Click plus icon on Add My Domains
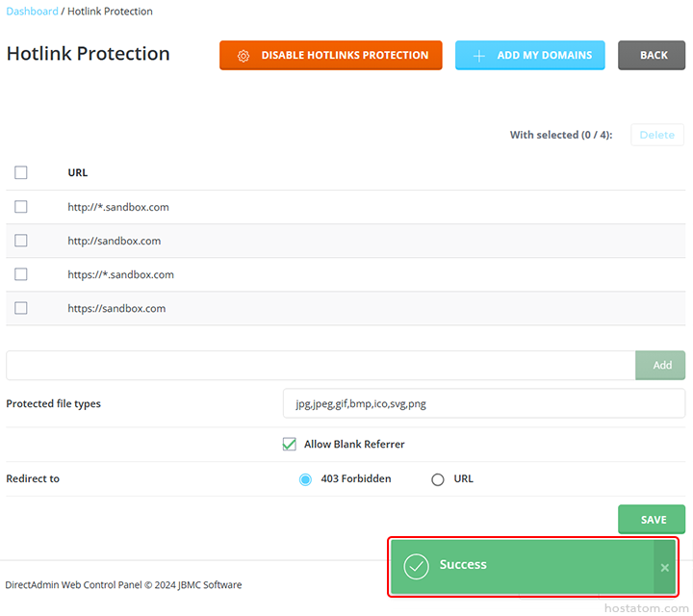The height and width of the screenshot is (616, 693). 479,56
